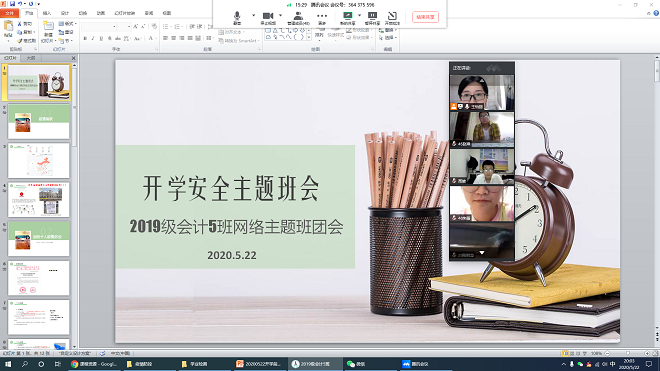Screen dimensions: 660x371
Task: Toggle bold formatting in the ribbon
Action: point(85,38)
